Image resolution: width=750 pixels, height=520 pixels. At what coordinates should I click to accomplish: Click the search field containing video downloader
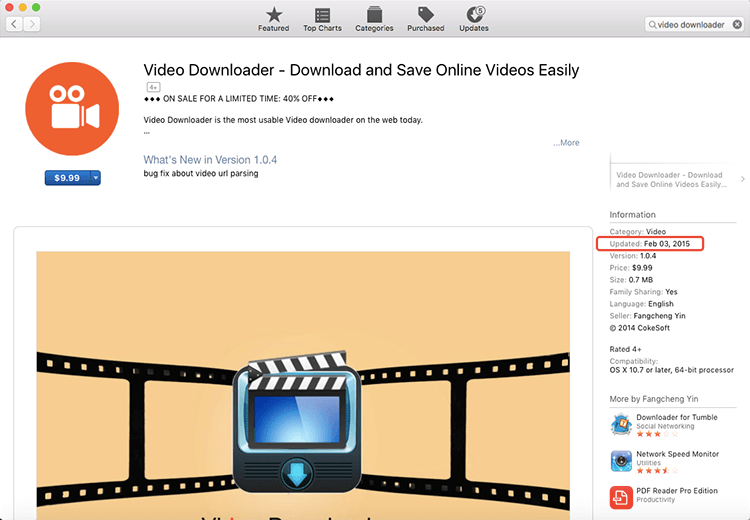click(695, 24)
